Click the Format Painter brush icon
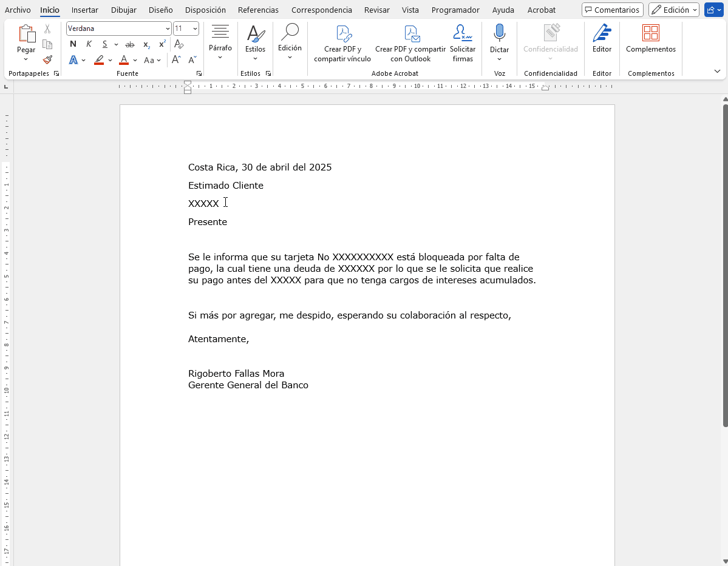Image resolution: width=728 pixels, height=566 pixels. 47,59
